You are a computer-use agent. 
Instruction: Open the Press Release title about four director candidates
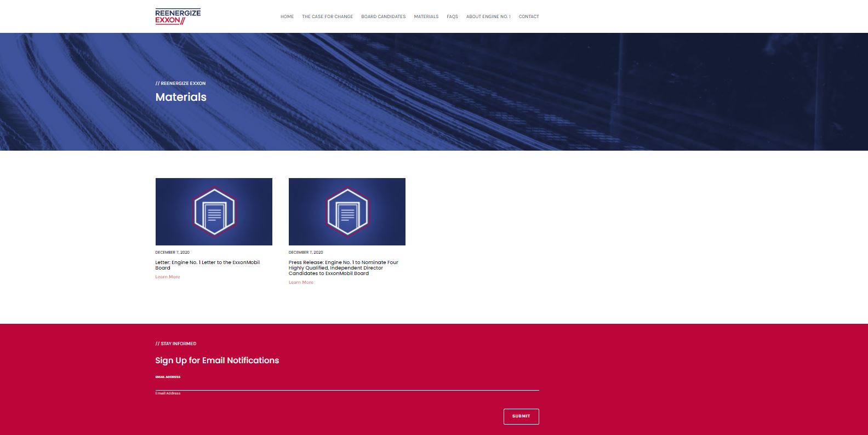343,268
